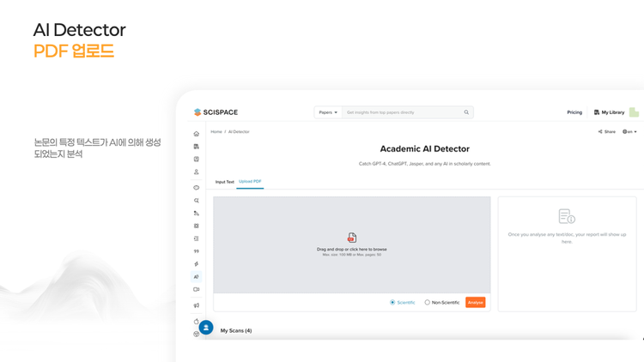Open the citation quote-marks icon

197,251
